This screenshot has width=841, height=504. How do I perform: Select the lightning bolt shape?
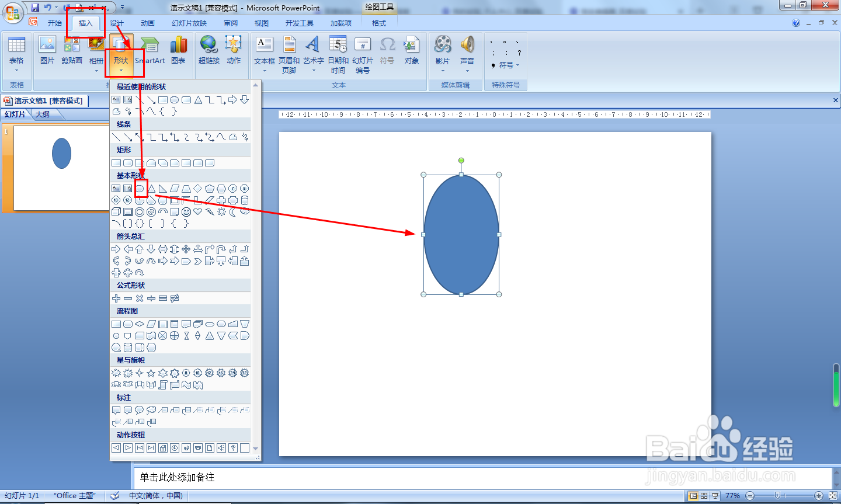(x=210, y=212)
